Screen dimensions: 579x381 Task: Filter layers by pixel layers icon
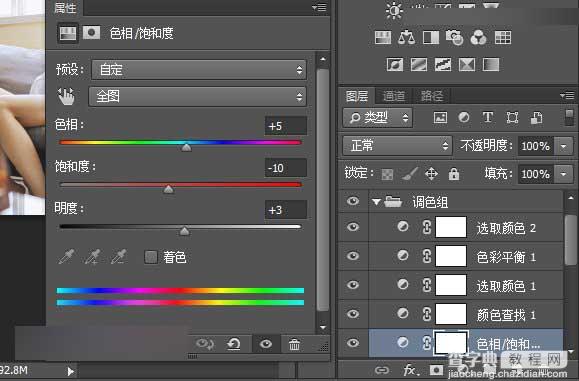[440, 117]
